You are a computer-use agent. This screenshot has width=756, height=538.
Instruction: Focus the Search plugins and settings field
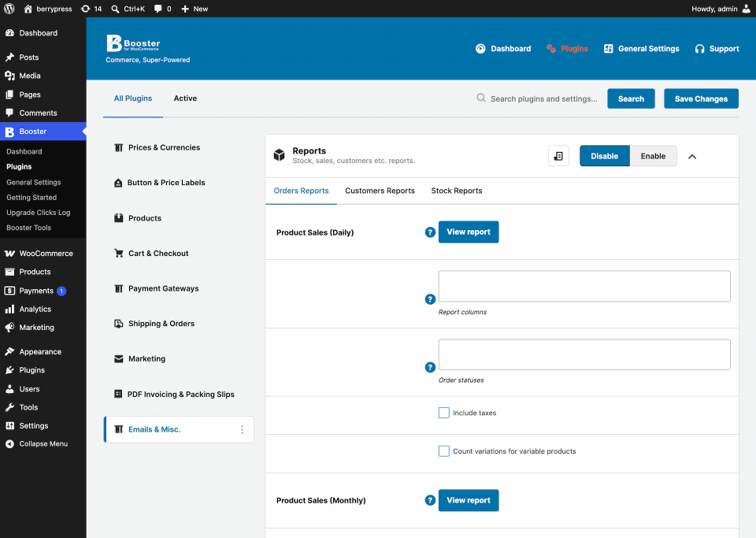coord(543,98)
